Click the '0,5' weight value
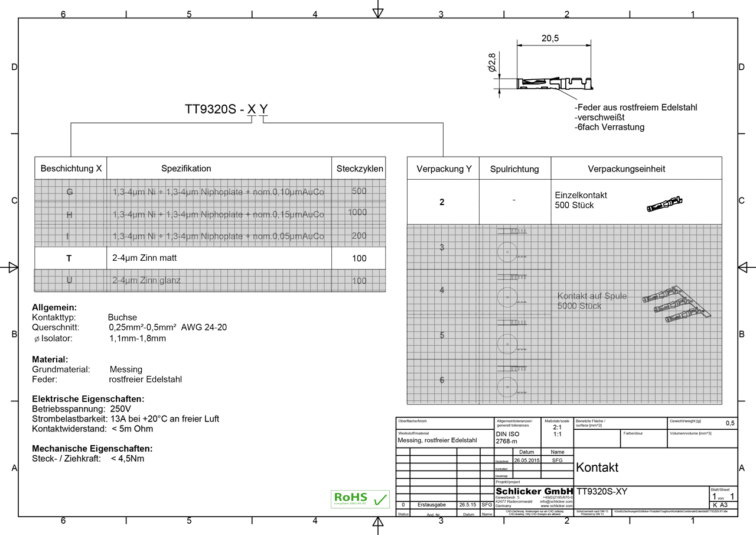 point(730,423)
